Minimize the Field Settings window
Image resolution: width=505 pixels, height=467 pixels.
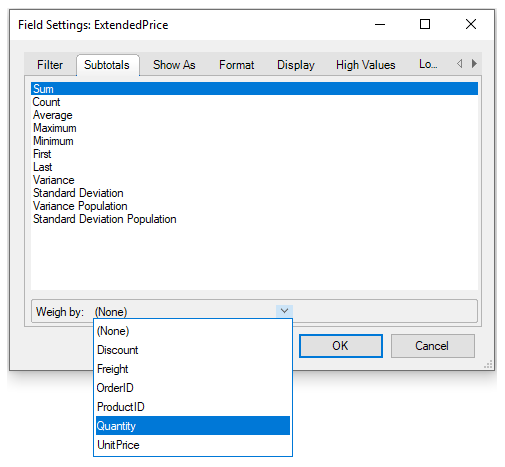(380, 24)
